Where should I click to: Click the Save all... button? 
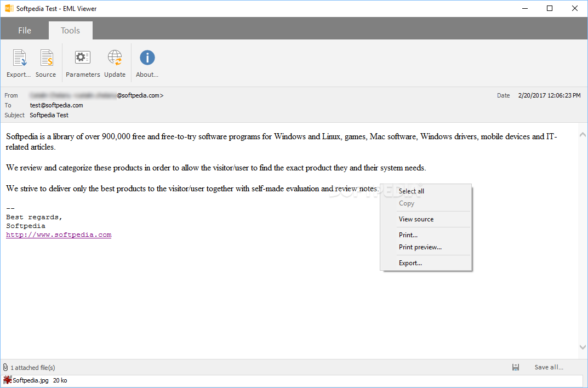coord(549,367)
